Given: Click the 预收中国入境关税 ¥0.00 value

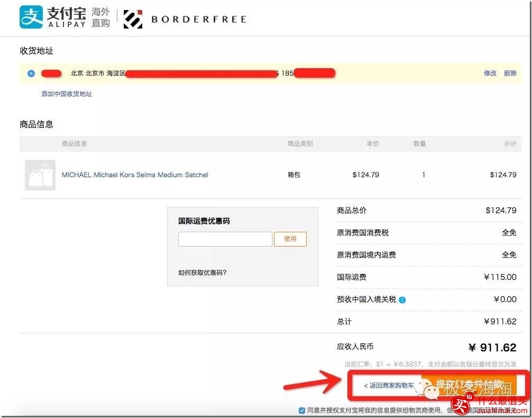Looking at the screenshot, I should point(505,299).
